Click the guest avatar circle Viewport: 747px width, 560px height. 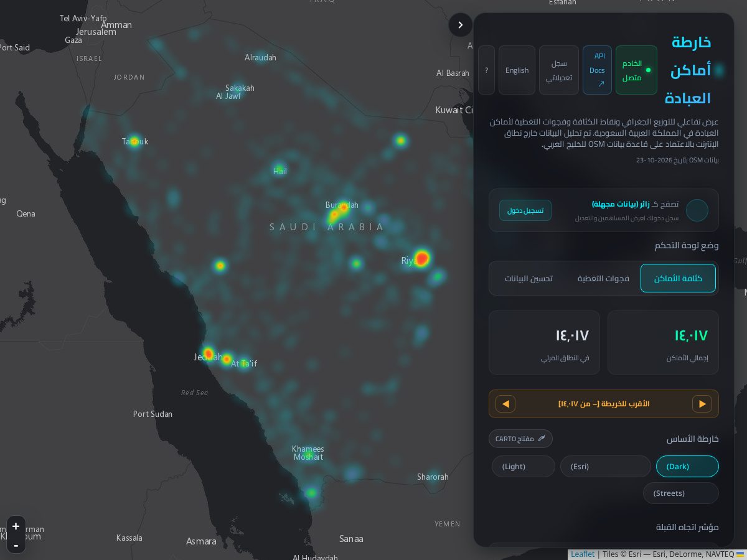pos(697,210)
